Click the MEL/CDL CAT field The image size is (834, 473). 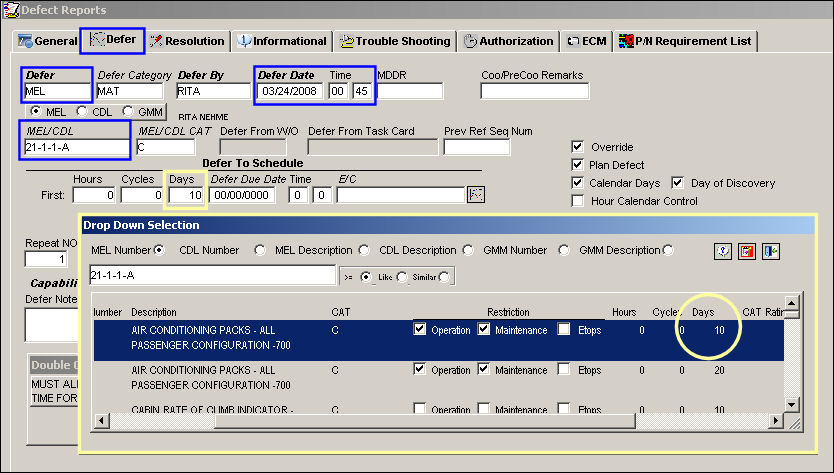(x=165, y=147)
